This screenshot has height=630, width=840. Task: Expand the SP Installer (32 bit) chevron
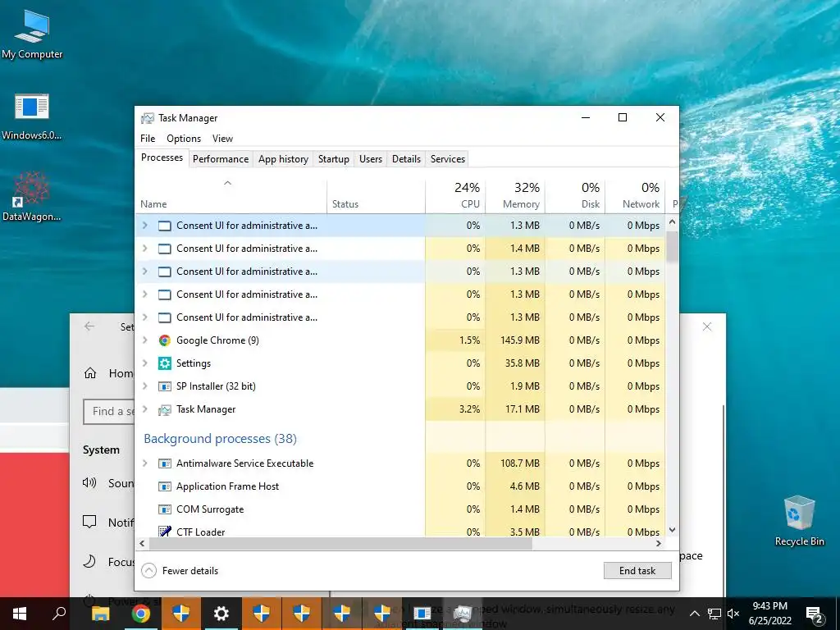[144, 386]
